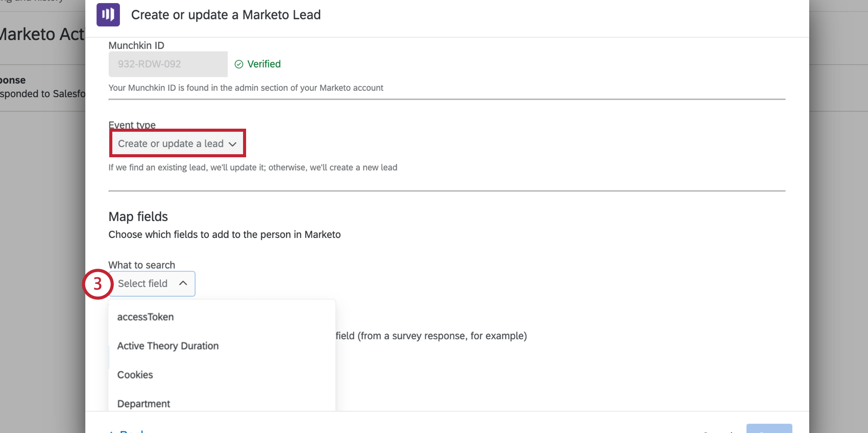This screenshot has width=868, height=433.
Task: Click the Marketo Act heading behind the dialog
Action: coord(42,34)
